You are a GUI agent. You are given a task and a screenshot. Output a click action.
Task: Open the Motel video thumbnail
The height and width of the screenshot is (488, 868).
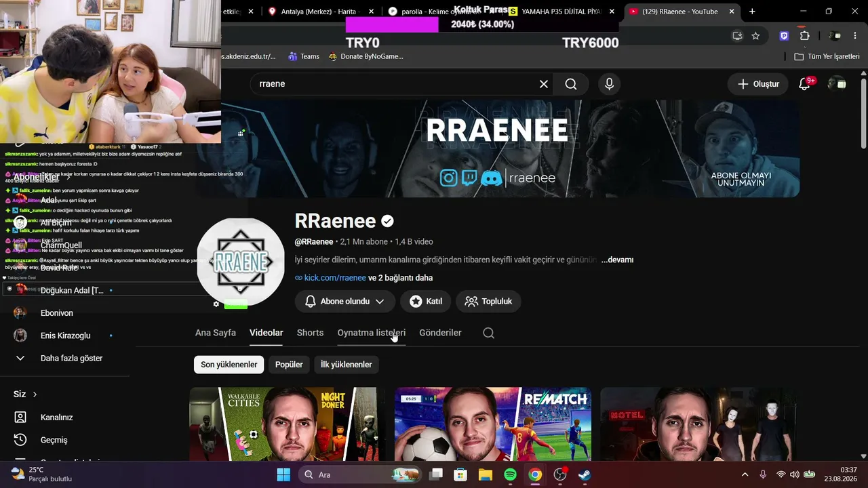(x=698, y=424)
